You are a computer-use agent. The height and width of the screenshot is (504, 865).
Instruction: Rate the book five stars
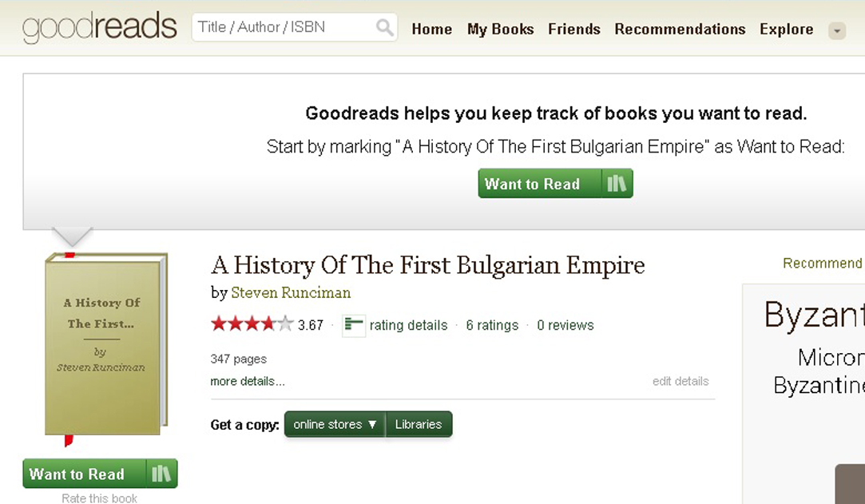(x=286, y=324)
